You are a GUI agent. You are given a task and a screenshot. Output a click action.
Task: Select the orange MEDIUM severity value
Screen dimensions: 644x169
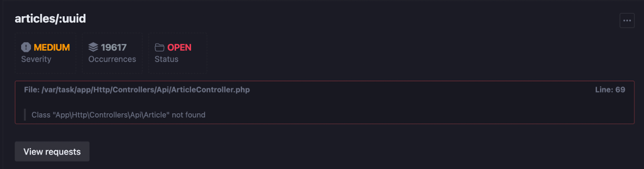52,47
